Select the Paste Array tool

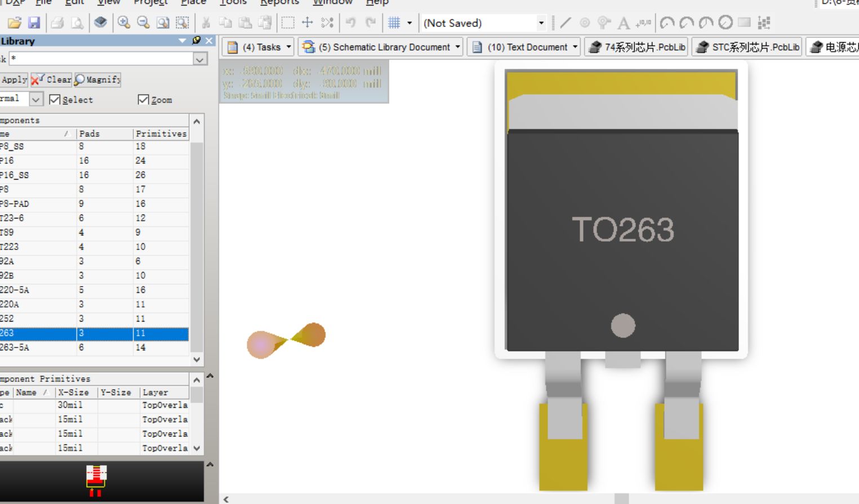[764, 23]
